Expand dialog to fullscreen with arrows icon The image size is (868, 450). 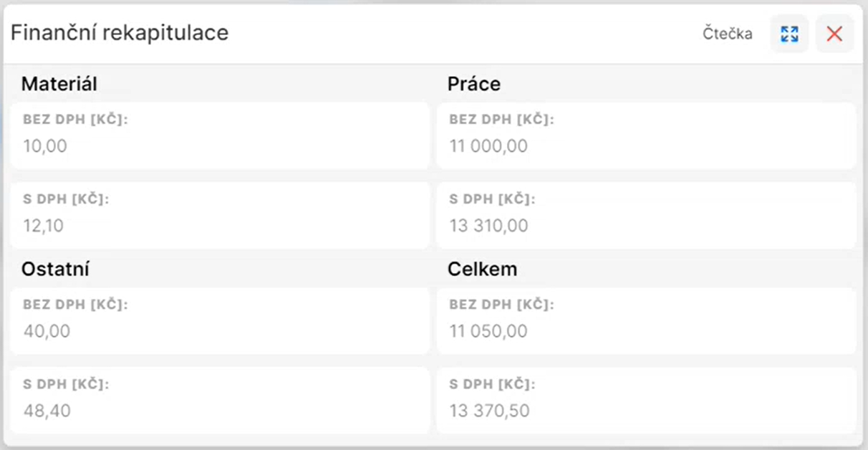(x=789, y=34)
